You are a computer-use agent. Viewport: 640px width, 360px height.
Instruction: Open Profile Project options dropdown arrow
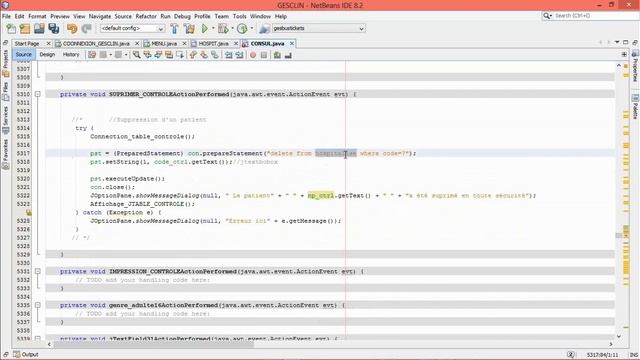point(251,29)
